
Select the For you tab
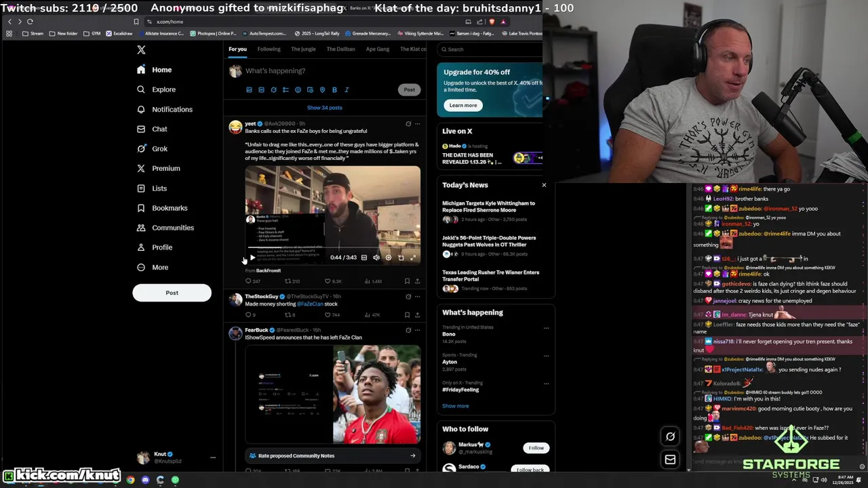pyautogui.click(x=237, y=49)
